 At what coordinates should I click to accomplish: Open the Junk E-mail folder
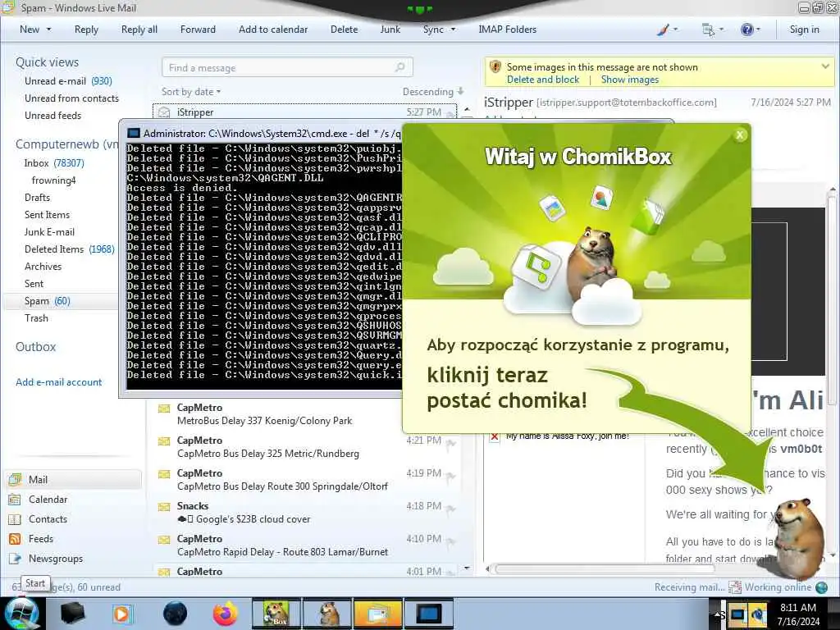pyautogui.click(x=49, y=232)
